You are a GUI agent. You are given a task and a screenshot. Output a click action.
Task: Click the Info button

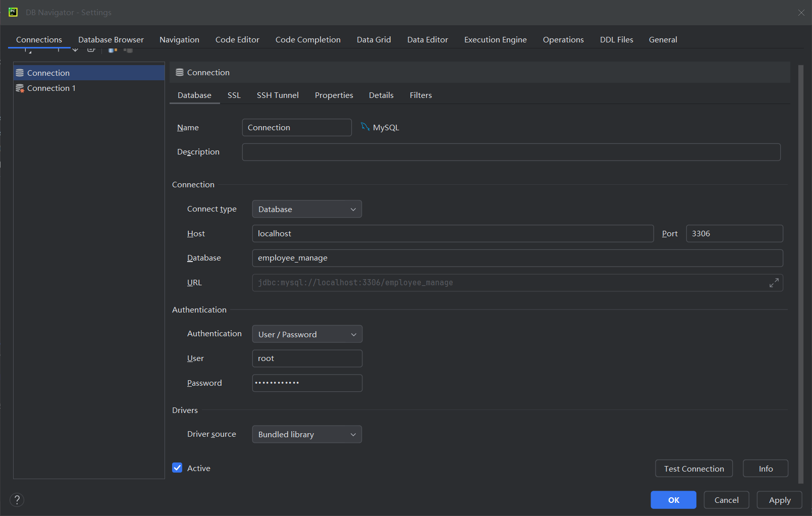[x=766, y=469]
